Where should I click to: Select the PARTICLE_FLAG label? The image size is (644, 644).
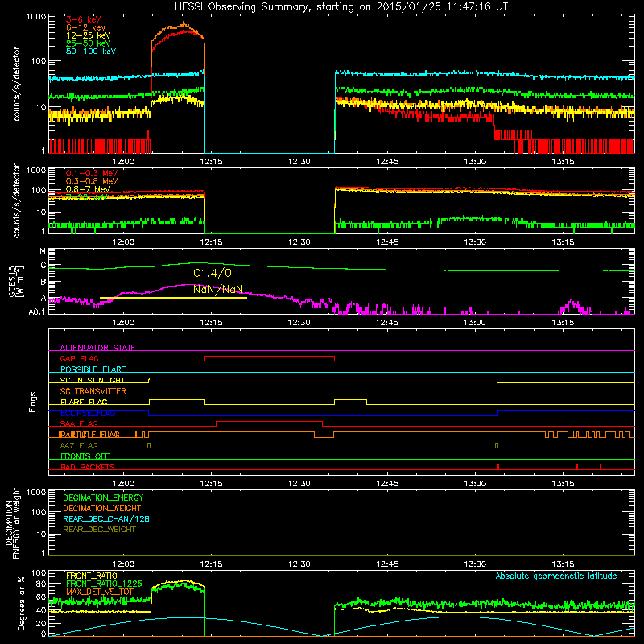[x=90, y=435]
